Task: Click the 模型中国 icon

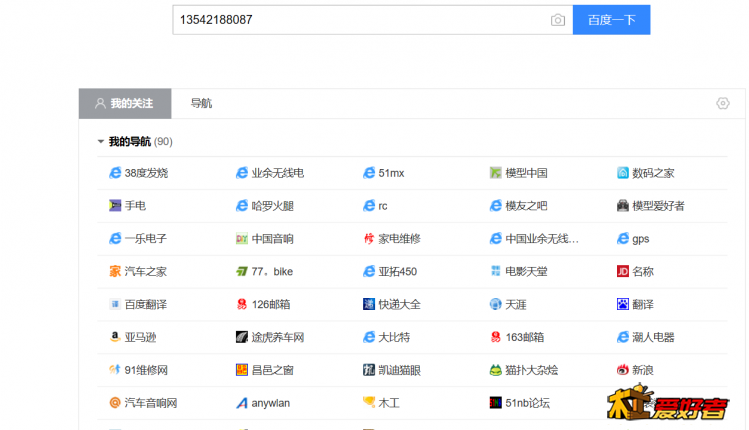Action: click(496, 173)
